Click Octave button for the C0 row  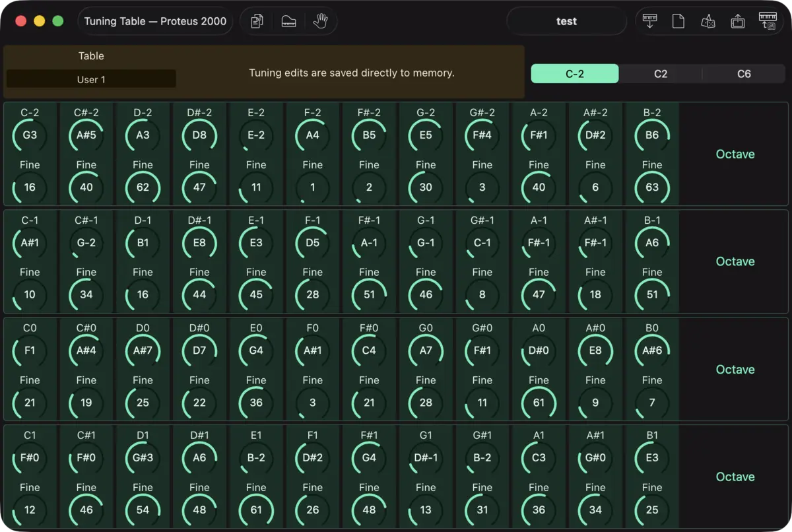click(x=735, y=370)
